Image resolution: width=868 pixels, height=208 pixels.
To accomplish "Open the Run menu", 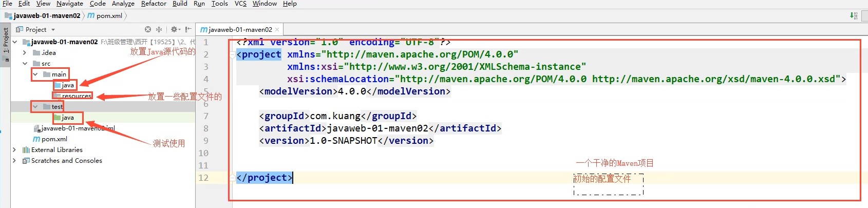I will click(x=199, y=4).
